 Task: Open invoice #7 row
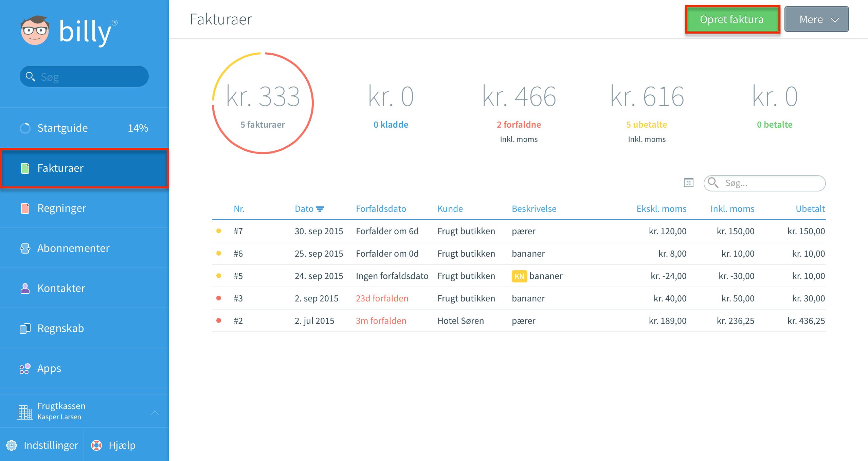pos(519,231)
